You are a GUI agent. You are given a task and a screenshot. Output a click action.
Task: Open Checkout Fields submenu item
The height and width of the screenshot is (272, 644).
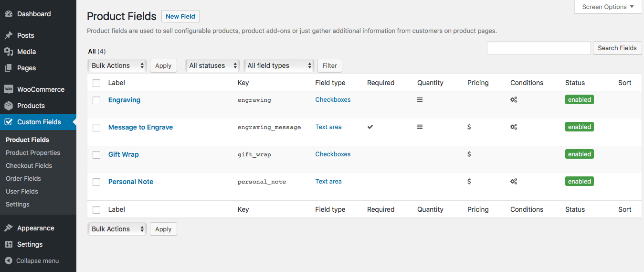[29, 165]
